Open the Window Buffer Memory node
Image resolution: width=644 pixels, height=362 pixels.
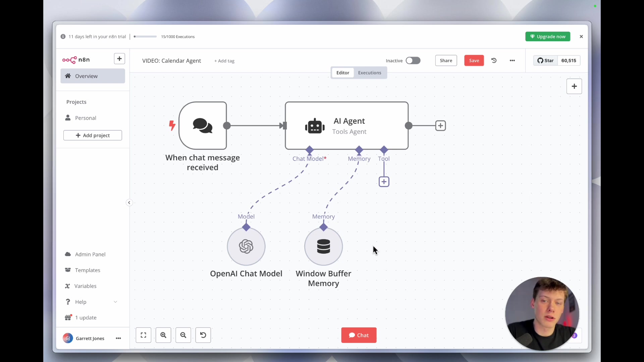tap(323, 246)
